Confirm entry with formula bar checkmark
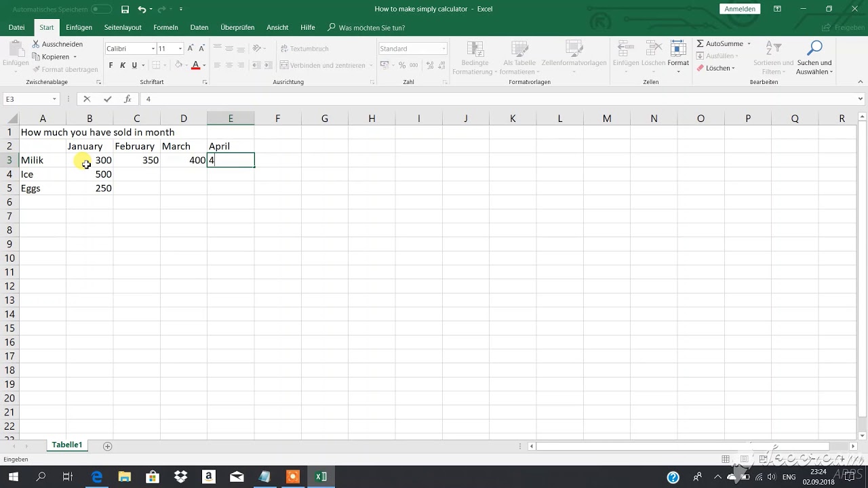 pos(107,99)
